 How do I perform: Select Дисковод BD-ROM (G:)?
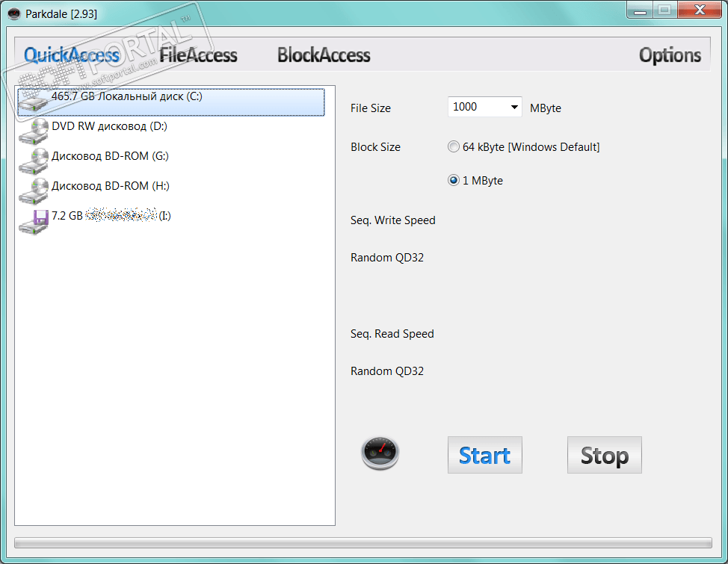110,156
